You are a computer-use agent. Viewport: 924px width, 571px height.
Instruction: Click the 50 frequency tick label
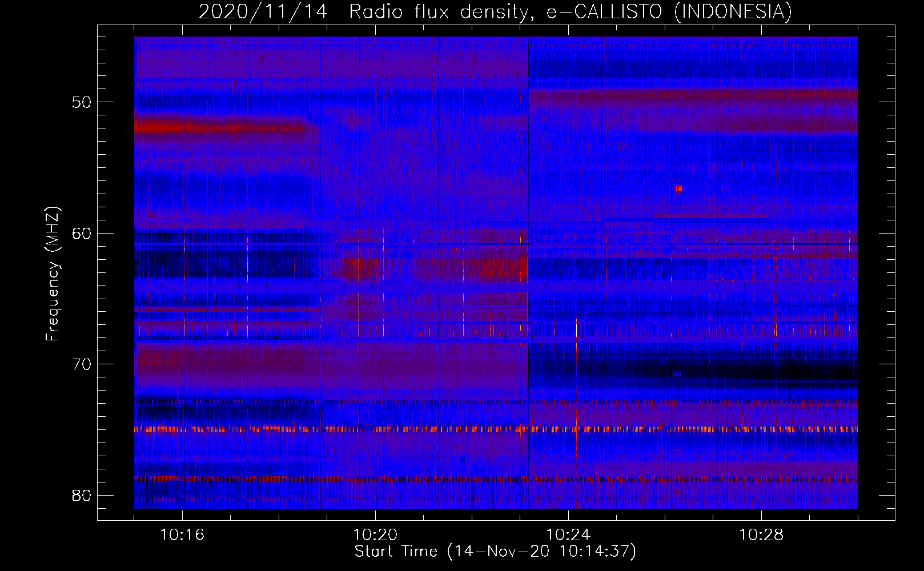click(82, 102)
